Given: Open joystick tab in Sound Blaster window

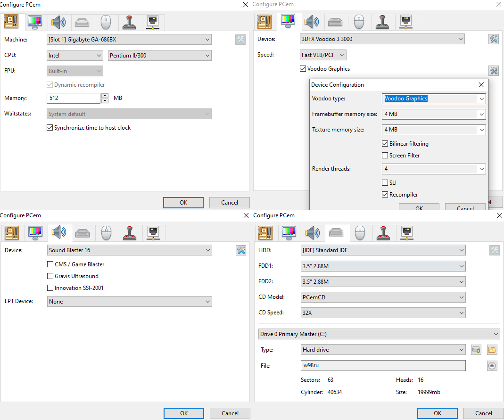Looking at the screenshot, I should (x=129, y=232).
